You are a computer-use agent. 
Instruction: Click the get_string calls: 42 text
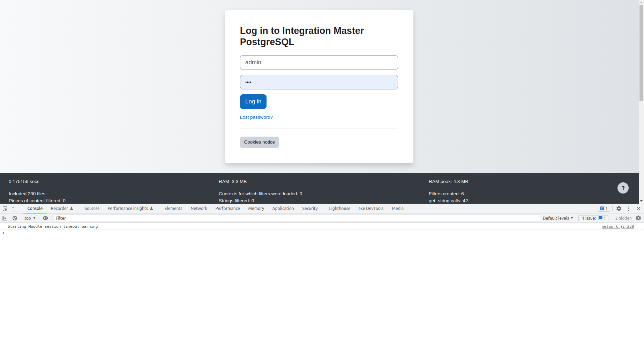[x=448, y=201]
